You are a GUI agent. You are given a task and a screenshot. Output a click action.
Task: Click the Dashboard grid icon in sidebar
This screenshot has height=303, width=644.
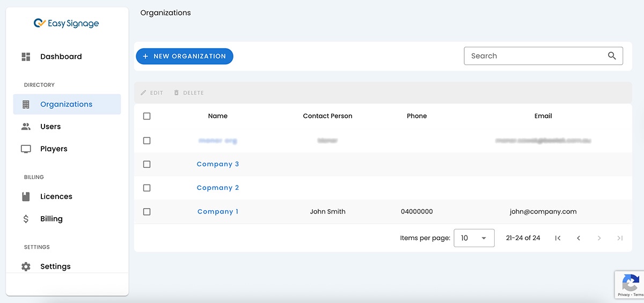(26, 57)
